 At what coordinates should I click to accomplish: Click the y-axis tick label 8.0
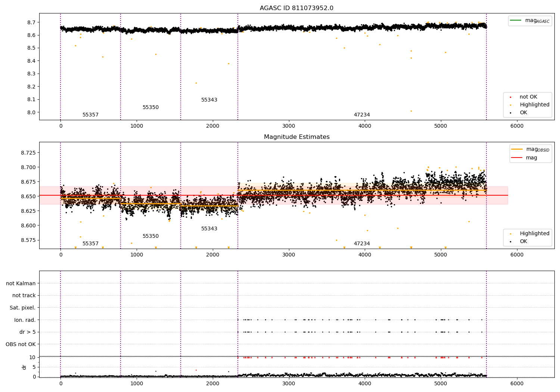[31, 112]
